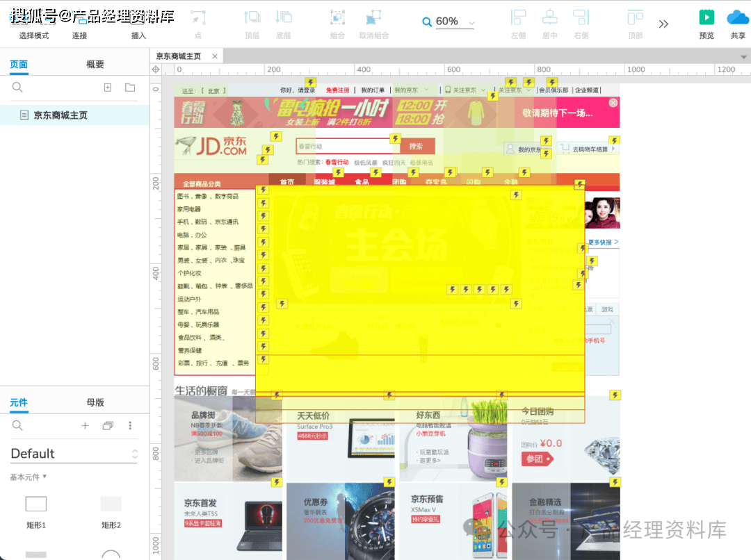Select category 彩票、旅行、充值、票务
The width and height of the screenshot is (751, 560).
pos(213,363)
